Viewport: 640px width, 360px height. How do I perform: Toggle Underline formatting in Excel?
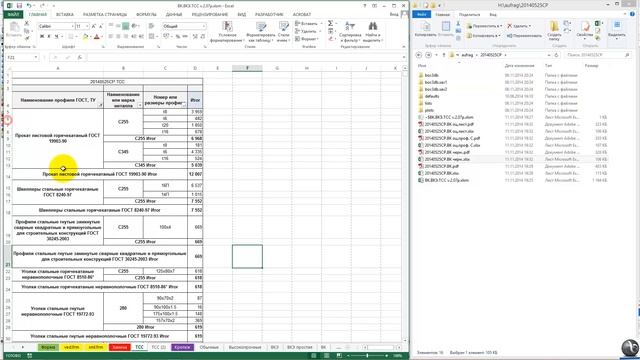coord(56,36)
